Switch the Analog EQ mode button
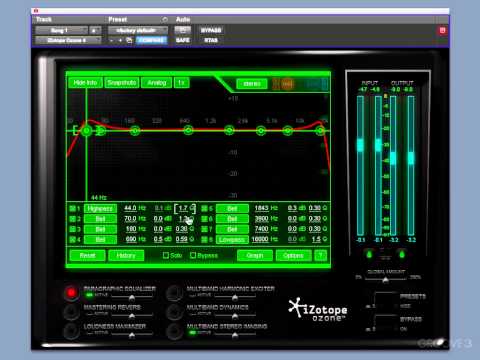Screen dimensions: 480x360 point(157,83)
